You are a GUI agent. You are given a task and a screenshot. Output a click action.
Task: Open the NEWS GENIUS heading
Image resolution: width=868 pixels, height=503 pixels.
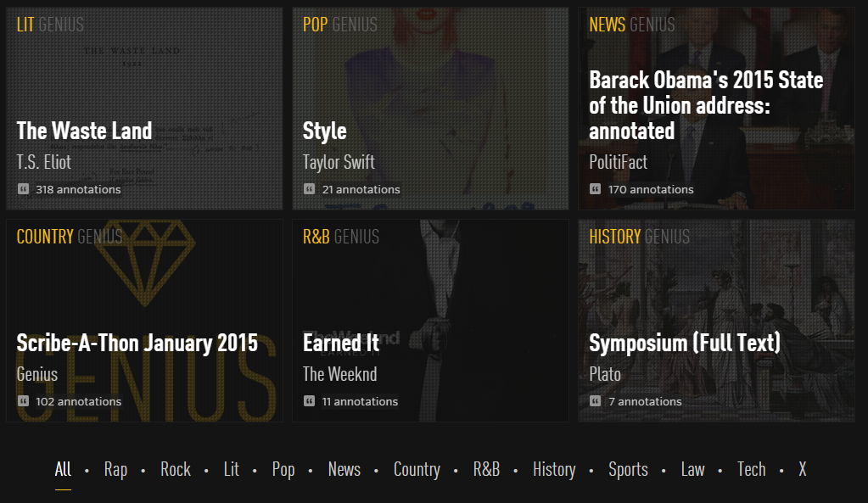point(632,25)
